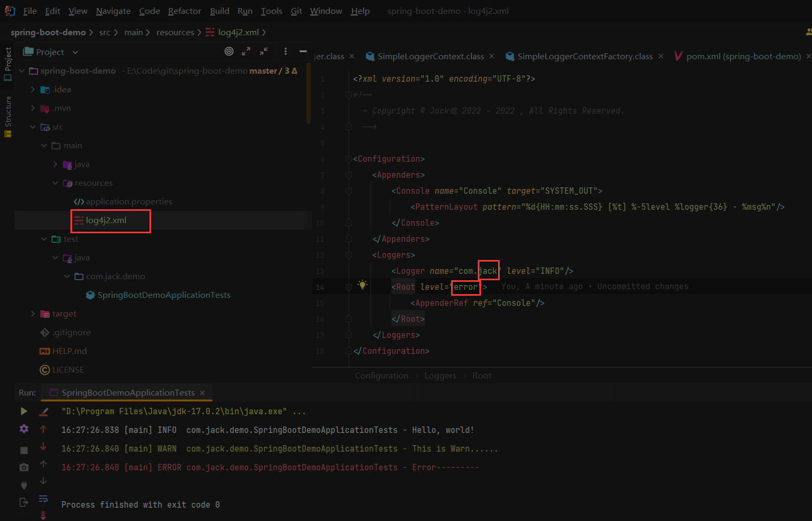Click the yellow light bulb intention icon
The height and width of the screenshot is (521, 812).
(362, 285)
